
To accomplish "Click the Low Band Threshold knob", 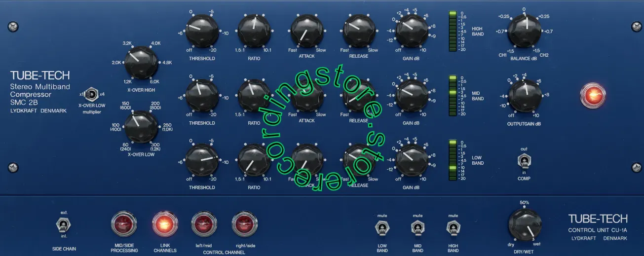I will 201,160.
